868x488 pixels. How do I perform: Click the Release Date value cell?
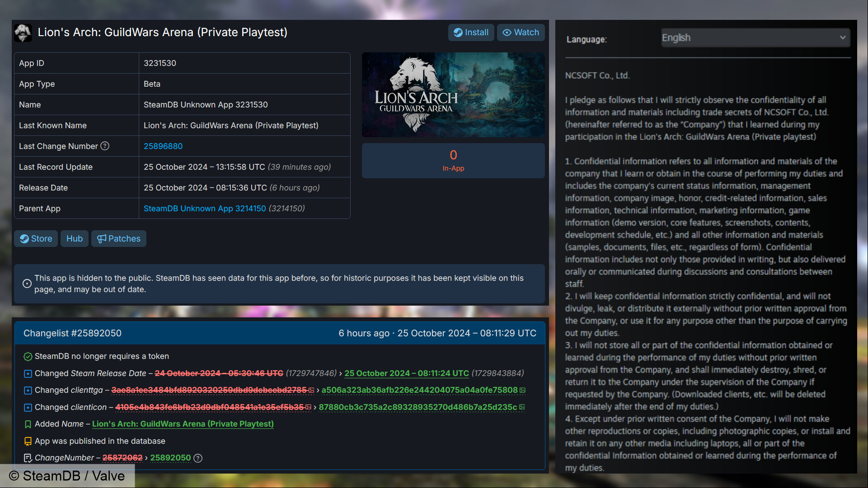click(x=244, y=188)
